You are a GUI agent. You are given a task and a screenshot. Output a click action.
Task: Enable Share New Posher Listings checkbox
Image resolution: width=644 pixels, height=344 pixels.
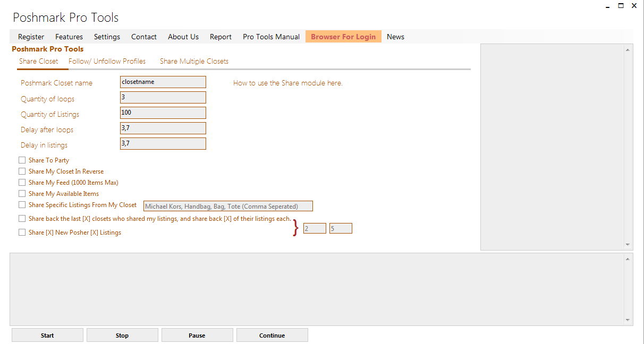tap(22, 232)
